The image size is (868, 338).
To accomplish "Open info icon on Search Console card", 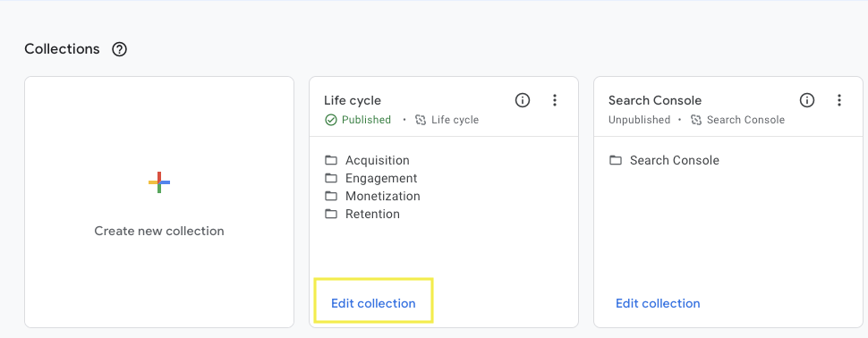I will (x=807, y=100).
